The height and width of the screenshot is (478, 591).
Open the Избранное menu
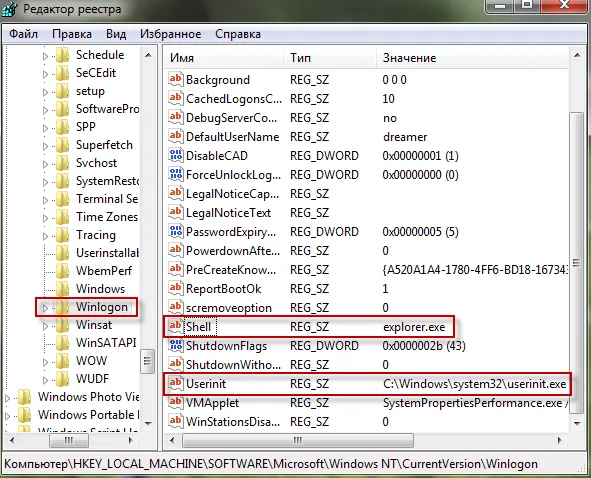pyautogui.click(x=170, y=34)
